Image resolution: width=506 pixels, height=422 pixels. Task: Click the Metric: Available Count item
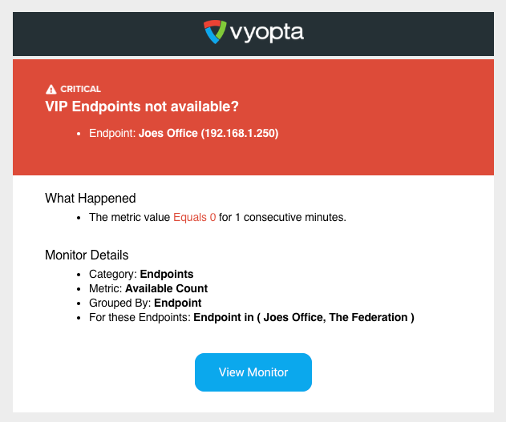click(148, 288)
